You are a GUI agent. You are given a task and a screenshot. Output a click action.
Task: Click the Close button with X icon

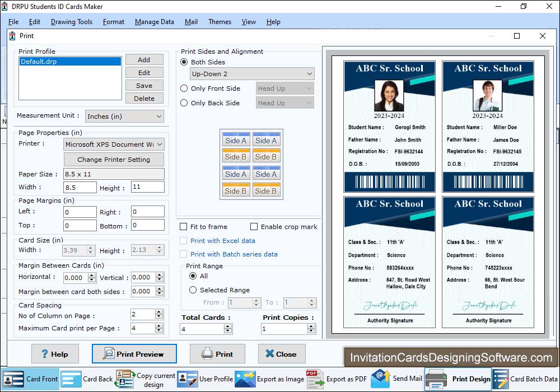[282, 354]
